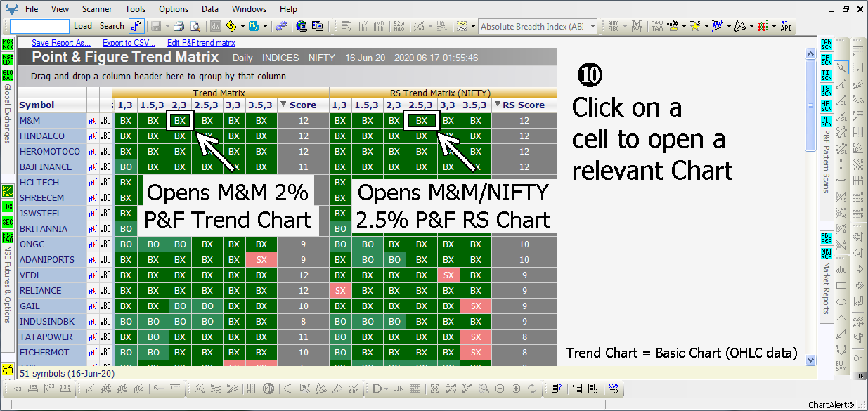Image resolution: width=868 pixels, height=411 pixels.
Task: Click the ADV REP report sidebar icon
Action: [x=827, y=238]
